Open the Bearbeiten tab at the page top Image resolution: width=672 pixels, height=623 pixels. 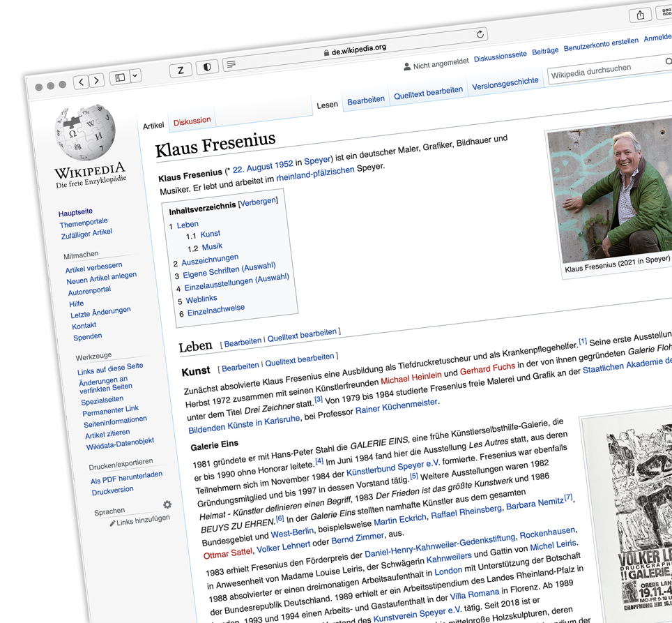tap(365, 101)
